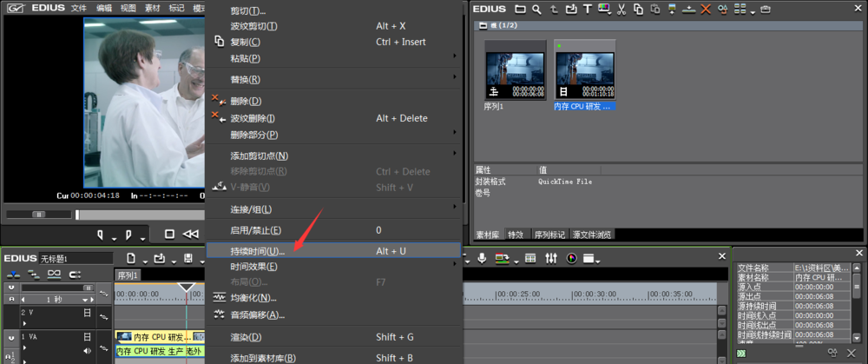Adjust the timeline zoom scale slider

coord(57,288)
